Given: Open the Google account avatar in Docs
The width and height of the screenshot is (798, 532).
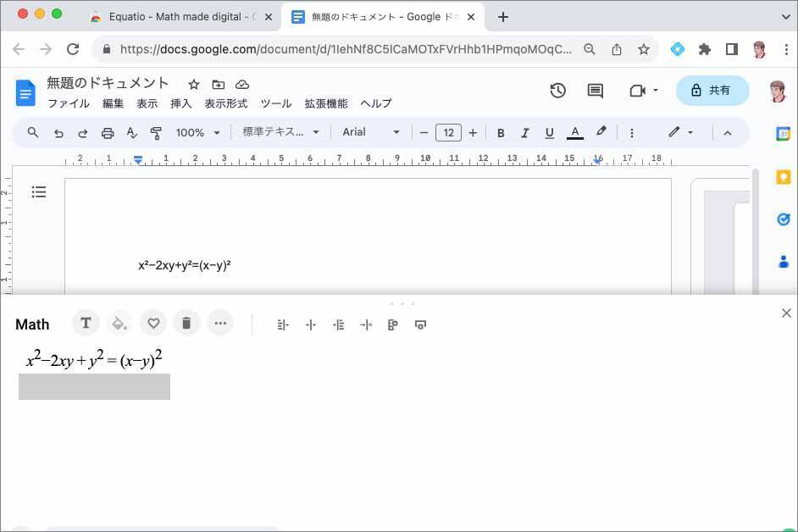Looking at the screenshot, I should point(777,91).
